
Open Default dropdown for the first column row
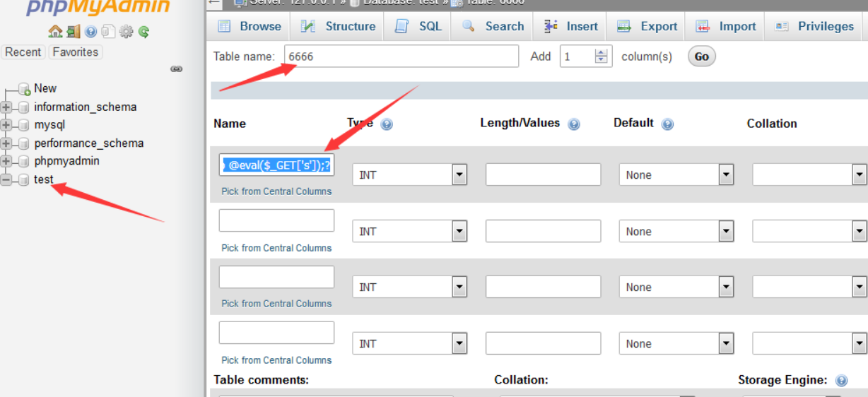pyautogui.click(x=676, y=174)
